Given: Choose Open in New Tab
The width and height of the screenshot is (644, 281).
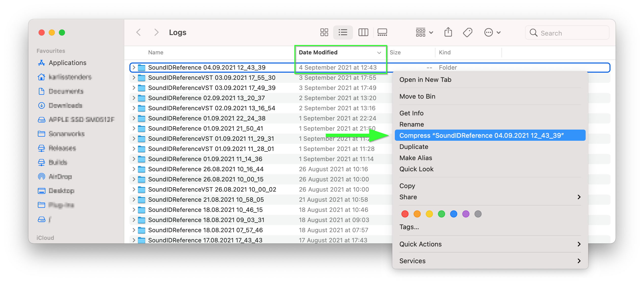Looking at the screenshot, I should coord(490,80).
